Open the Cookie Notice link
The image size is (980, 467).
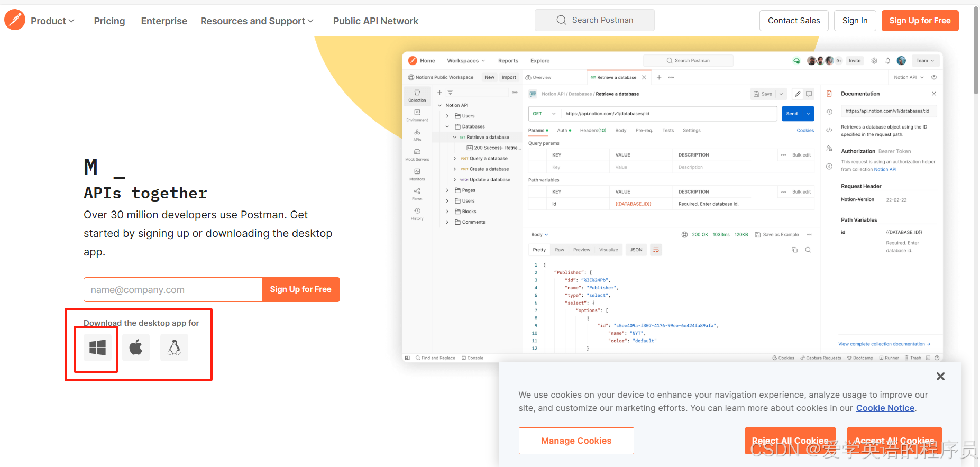pyautogui.click(x=885, y=408)
